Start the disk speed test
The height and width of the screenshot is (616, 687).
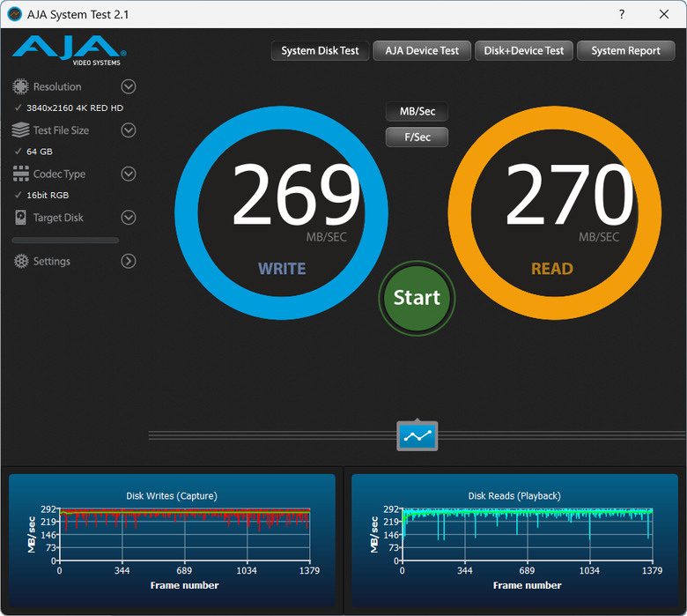coord(417,298)
